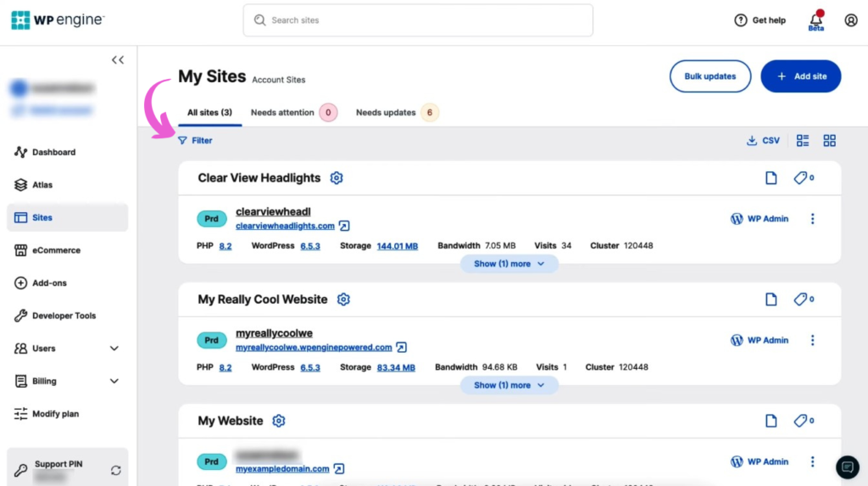Screen dimensions: 868x486
Task: Open three-dot menu for clearviewheadl environment
Action: [813, 219]
